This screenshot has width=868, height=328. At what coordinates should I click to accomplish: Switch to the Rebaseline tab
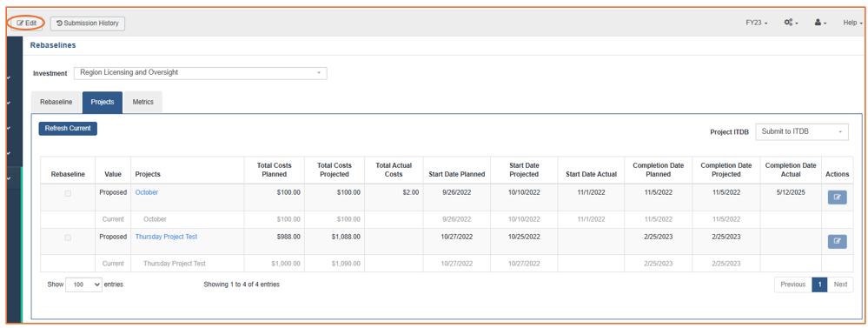tap(56, 103)
